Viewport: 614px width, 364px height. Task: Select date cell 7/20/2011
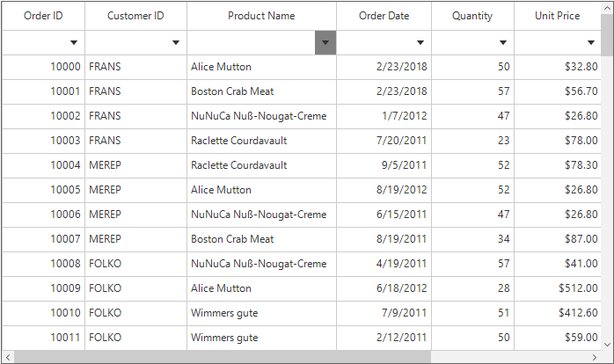point(384,142)
